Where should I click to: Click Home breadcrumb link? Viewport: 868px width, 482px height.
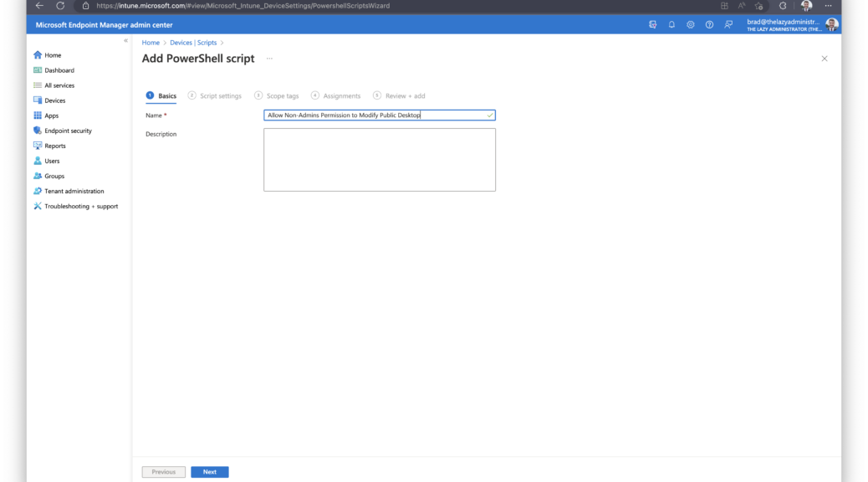(x=151, y=43)
